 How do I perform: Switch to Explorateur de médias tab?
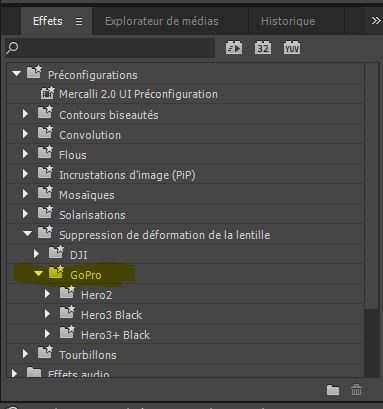pyautogui.click(x=162, y=21)
